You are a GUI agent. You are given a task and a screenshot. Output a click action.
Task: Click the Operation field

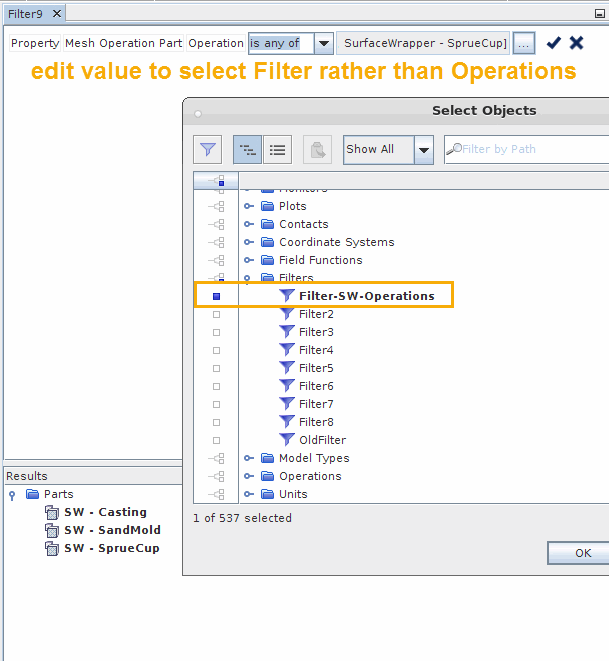tap(216, 43)
